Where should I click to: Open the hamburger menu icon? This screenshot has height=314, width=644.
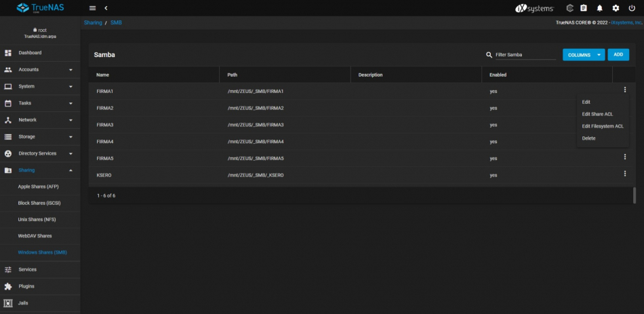coord(92,7)
